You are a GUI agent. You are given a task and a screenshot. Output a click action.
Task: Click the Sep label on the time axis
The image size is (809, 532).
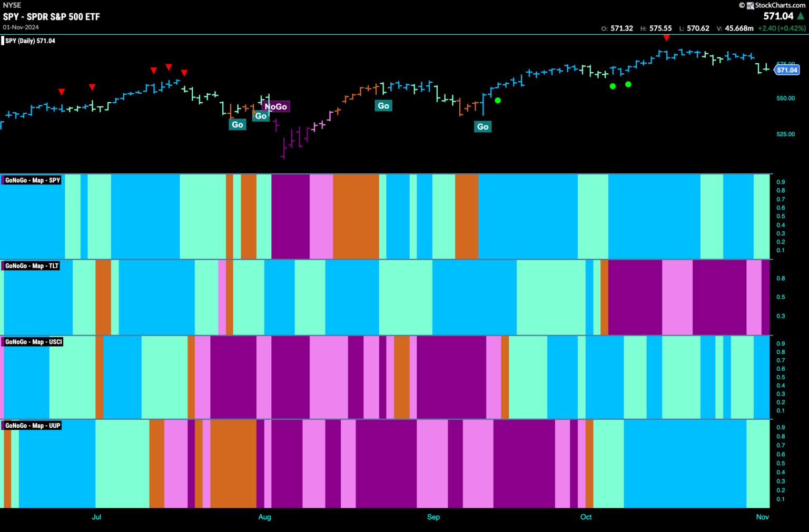(x=433, y=517)
